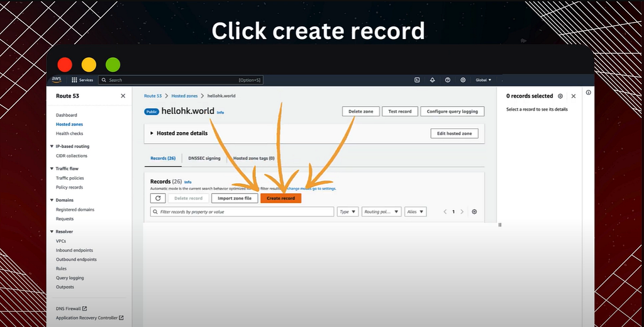Click the Edit hosted zone button

coord(454,133)
